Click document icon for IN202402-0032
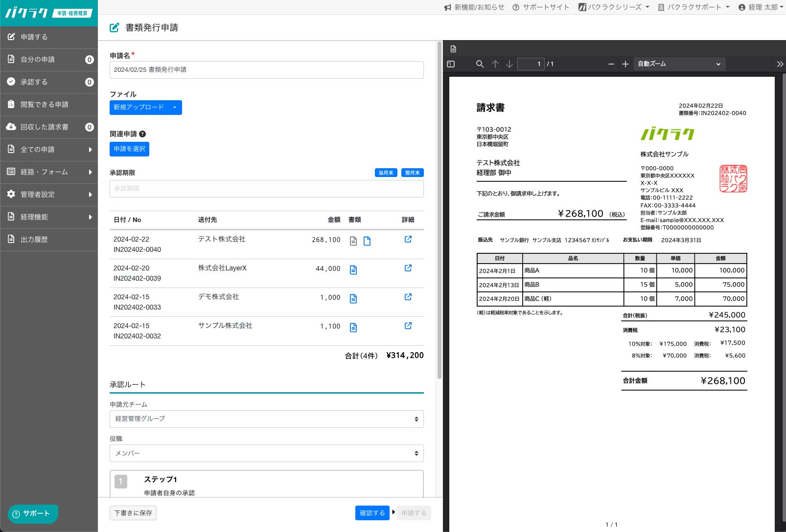The width and height of the screenshot is (786, 532). click(x=353, y=328)
